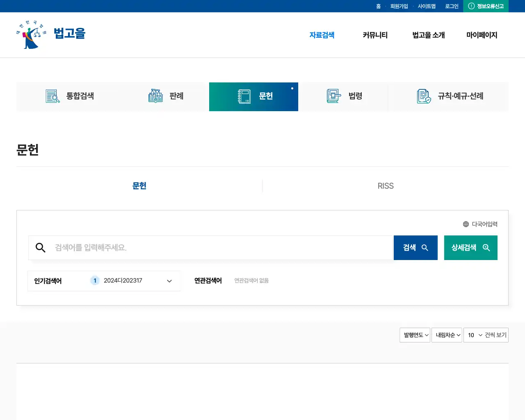This screenshot has width=525, height=420.
Task: Click the 통합검색 document-search icon
Action: [x=52, y=96]
